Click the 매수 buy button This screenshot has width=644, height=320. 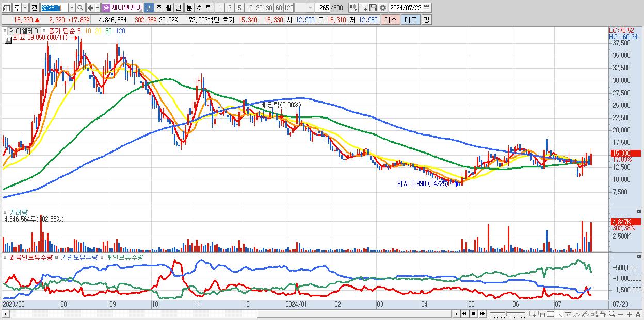coord(391,20)
